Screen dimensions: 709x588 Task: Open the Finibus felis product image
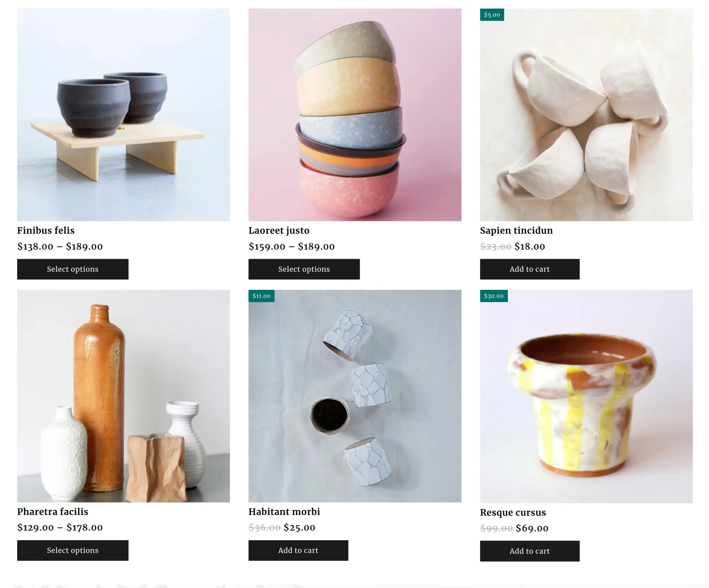pos(123,115)
